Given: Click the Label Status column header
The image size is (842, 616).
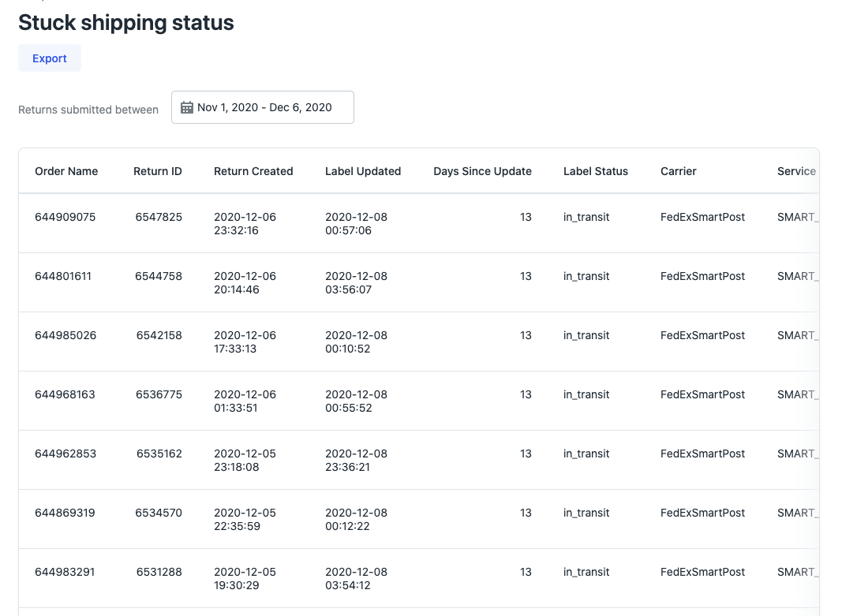Looking at the screenshot, I should point(596,171).
